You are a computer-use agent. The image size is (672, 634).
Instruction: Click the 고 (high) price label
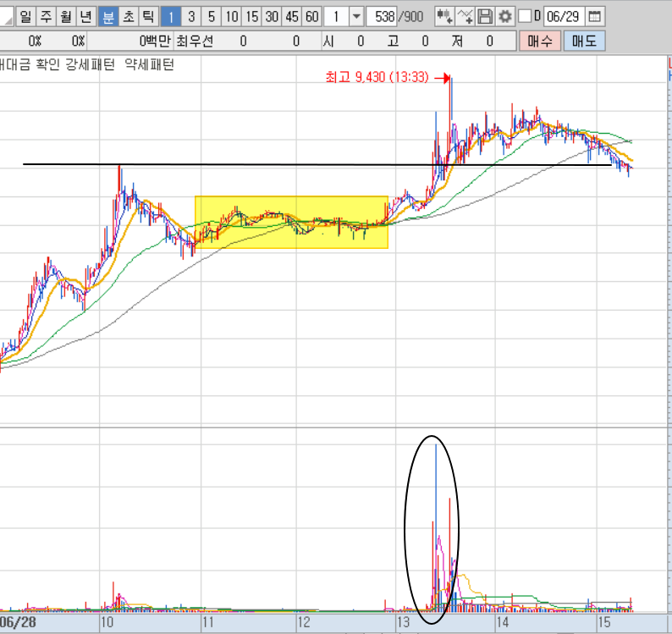(393, 41)
